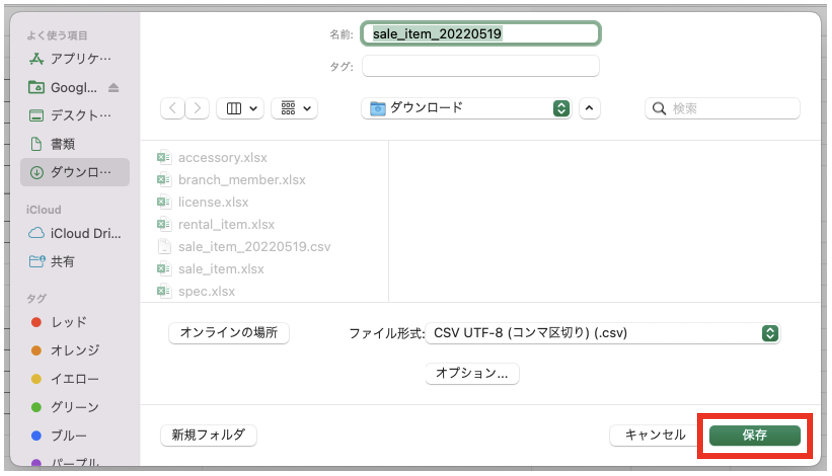Click into the Tags input field
Image resolution: width=832 pixels, height=476 pixels.
tap(480, 66)
